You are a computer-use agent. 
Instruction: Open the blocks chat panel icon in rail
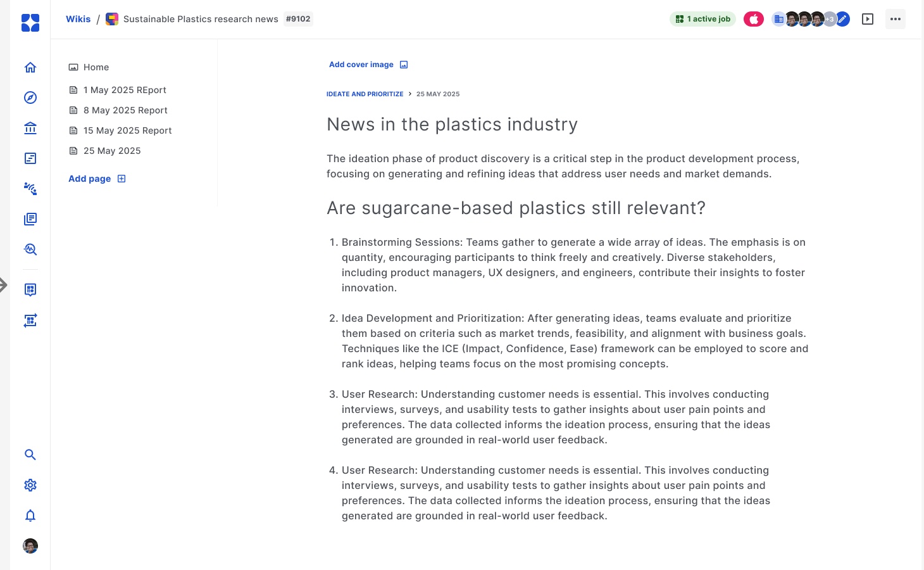[30, 290]
